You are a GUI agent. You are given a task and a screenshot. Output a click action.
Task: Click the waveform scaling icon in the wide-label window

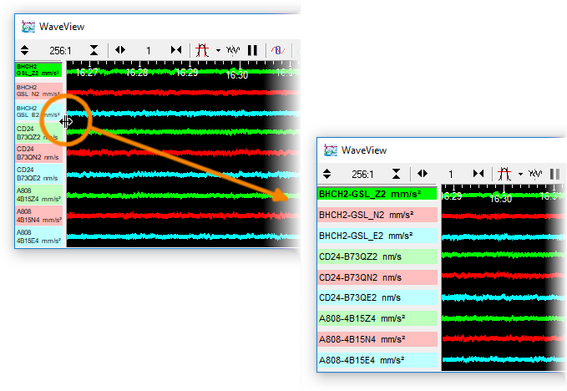[535, 174]
